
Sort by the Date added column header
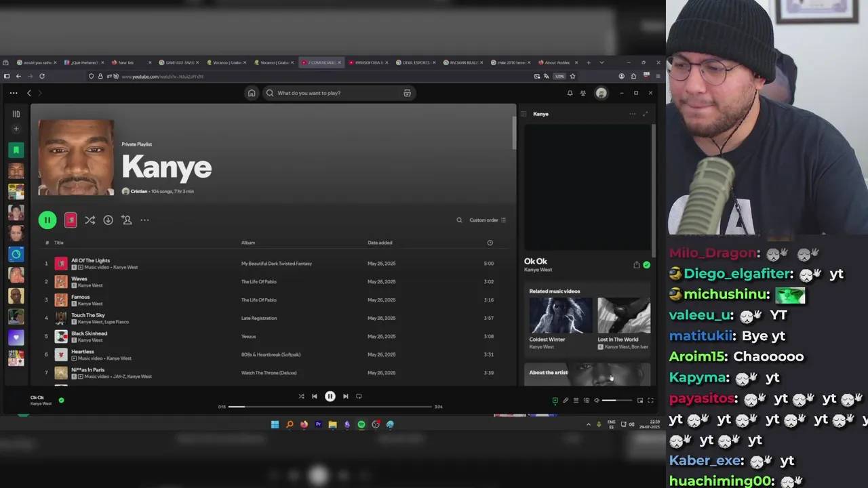click(x=380, y=243)
